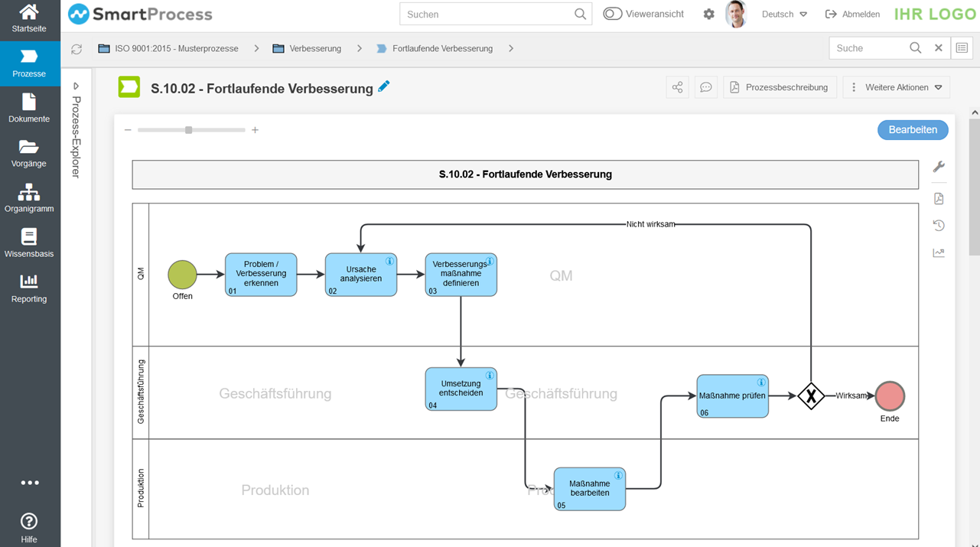Toggle the Vieweransicht switch
The image size is (980, 547).
(x=610, y=13)
